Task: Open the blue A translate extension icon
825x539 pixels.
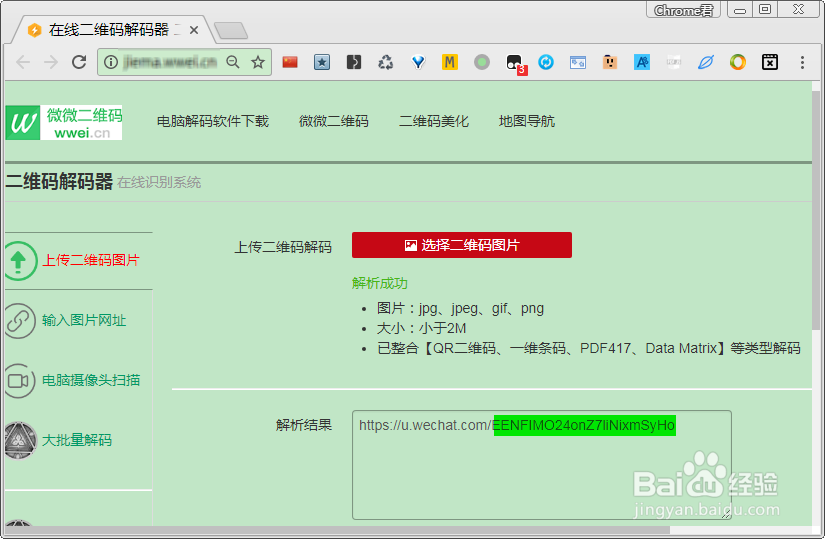Action: [642, 62]
